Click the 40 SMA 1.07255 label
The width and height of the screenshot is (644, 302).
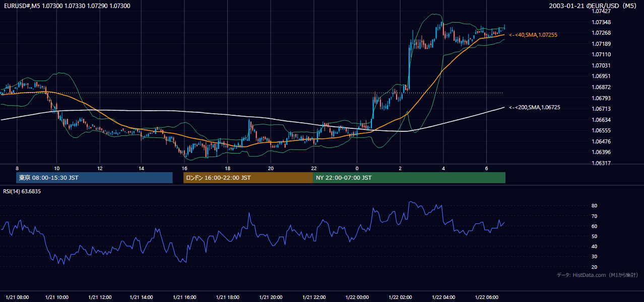coord(533,35)
